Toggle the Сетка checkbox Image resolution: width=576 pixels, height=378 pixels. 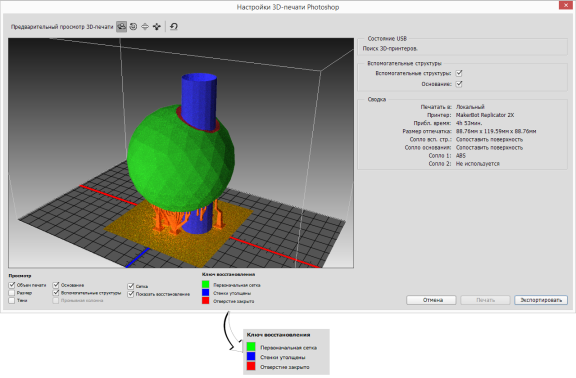tap(131, 286)
